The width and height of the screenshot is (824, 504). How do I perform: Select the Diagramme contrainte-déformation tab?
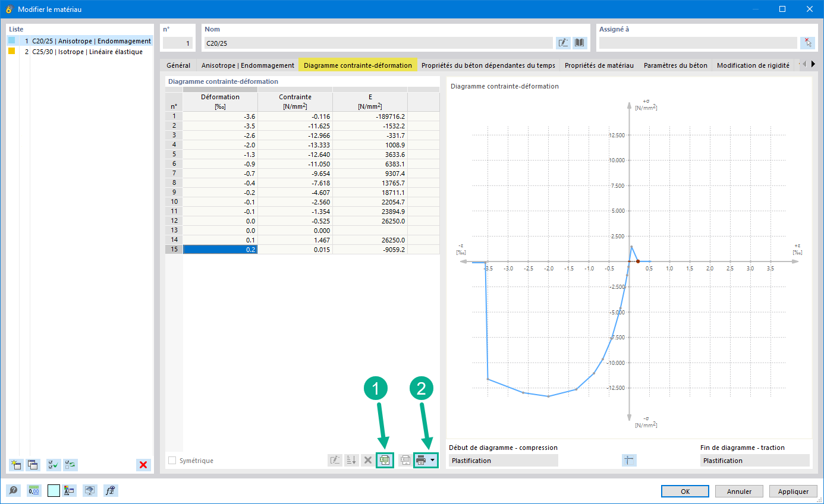coord(358,65)
